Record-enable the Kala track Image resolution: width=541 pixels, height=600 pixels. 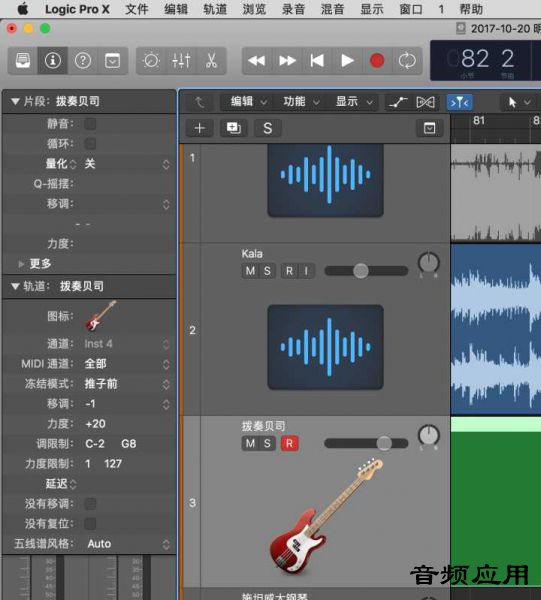pos(289,271)
